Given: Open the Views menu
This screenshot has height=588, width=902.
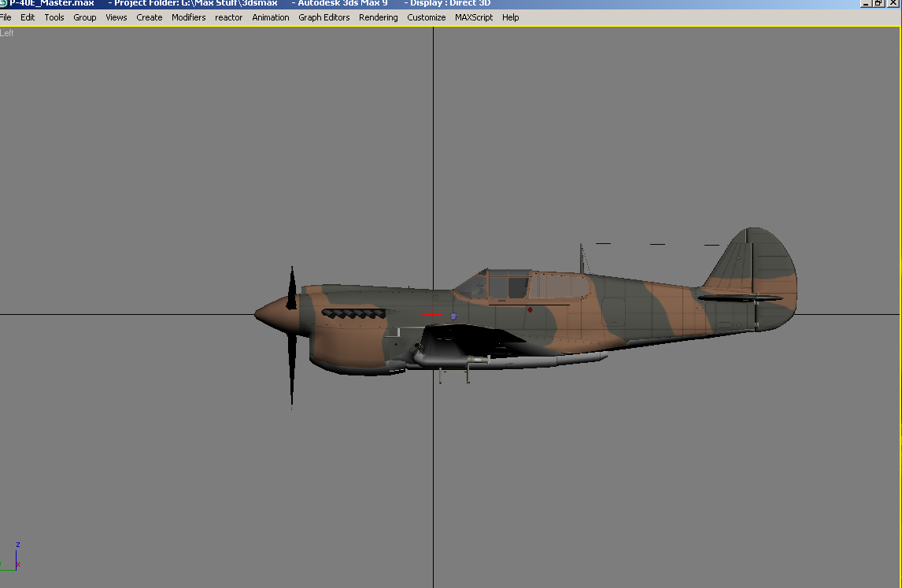Looking at the screenshot, I should (x=116, y=17).
